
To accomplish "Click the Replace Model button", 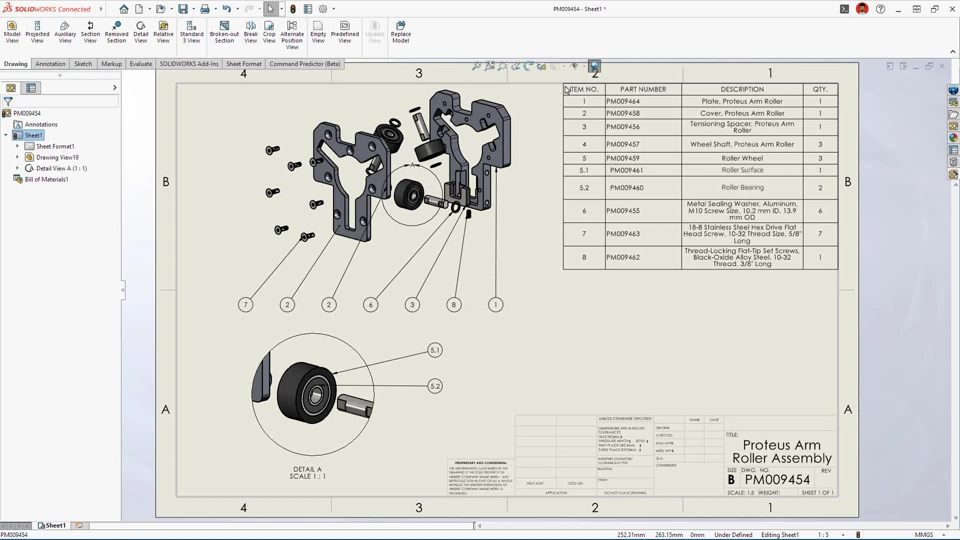I will click(x=400, y=32).
